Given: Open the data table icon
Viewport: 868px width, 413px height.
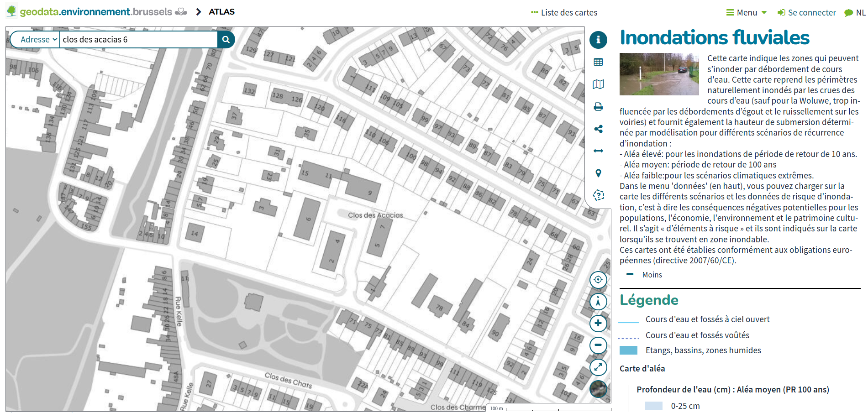Looking at the screenshot, I should 598,62.
